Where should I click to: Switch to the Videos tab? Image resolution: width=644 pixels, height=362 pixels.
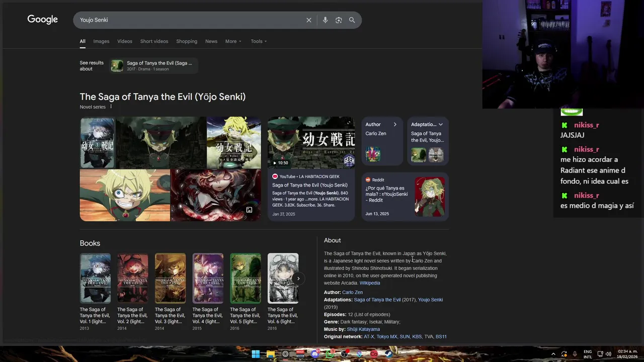(125, 41)
